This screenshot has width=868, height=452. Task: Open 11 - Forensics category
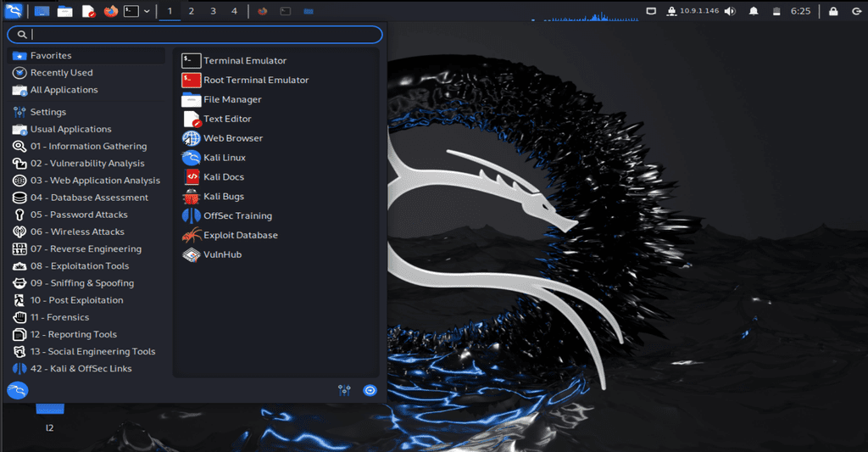click(87, 317)
